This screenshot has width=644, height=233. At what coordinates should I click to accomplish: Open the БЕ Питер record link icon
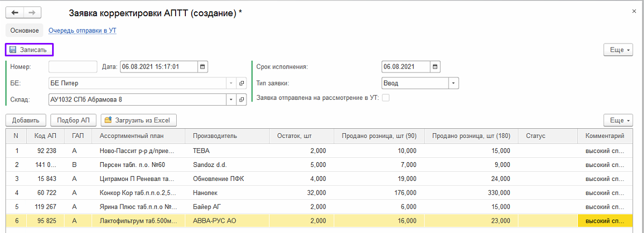pos(241,83)
